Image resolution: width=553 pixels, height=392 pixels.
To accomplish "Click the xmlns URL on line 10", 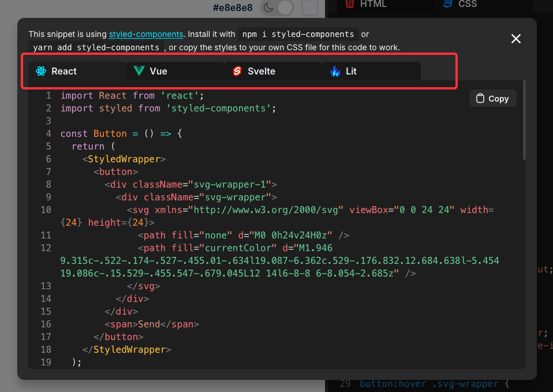I will [268, 210].
